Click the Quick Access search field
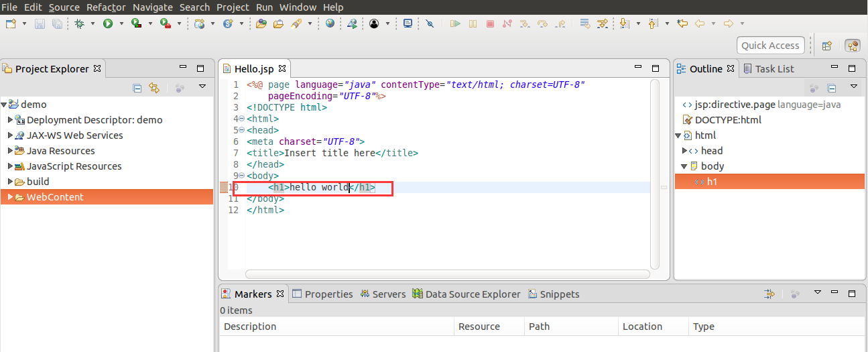The height and width of the screenshot is (352, 868). (x=770, y=46)
